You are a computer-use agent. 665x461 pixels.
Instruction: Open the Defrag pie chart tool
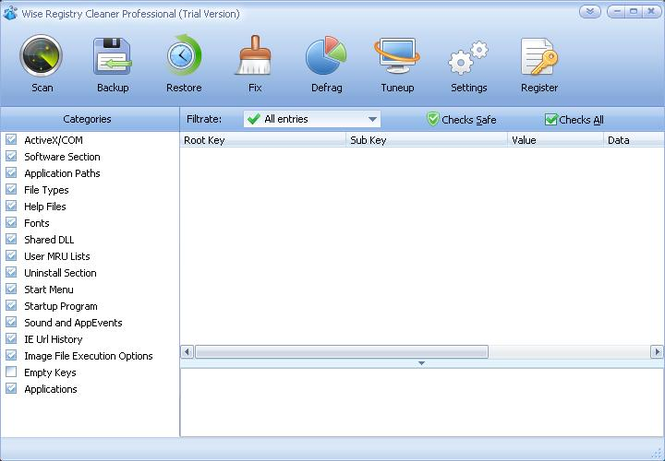click(326, 64)
